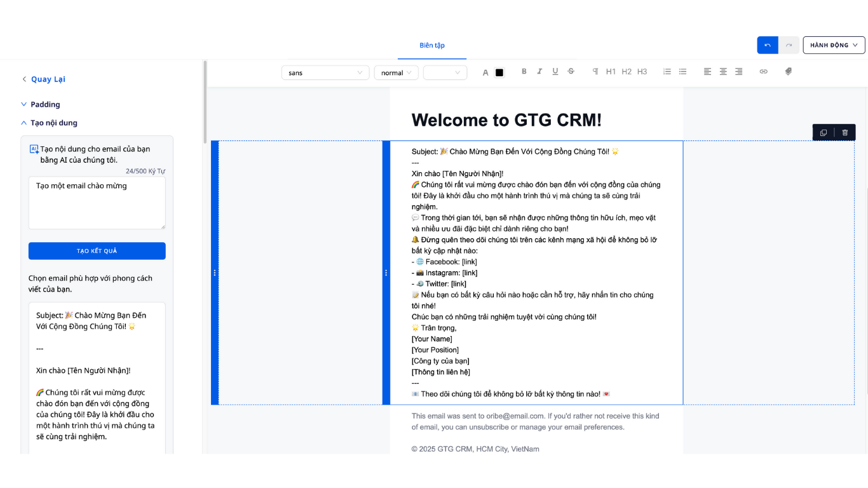868x488 pixels.
Task: Undo the last change
Action: [x=768, y=45]
